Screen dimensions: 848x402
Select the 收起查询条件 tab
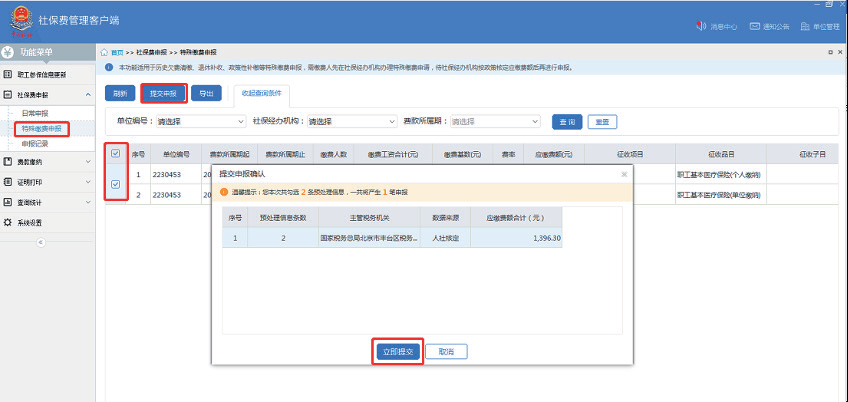[x=261, y=93]
